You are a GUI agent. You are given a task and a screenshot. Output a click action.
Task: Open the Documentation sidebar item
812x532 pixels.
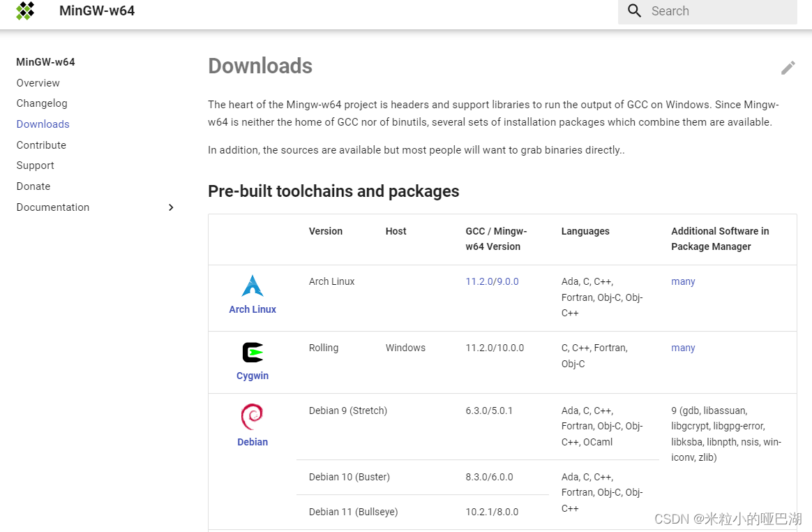click(53, 207)
